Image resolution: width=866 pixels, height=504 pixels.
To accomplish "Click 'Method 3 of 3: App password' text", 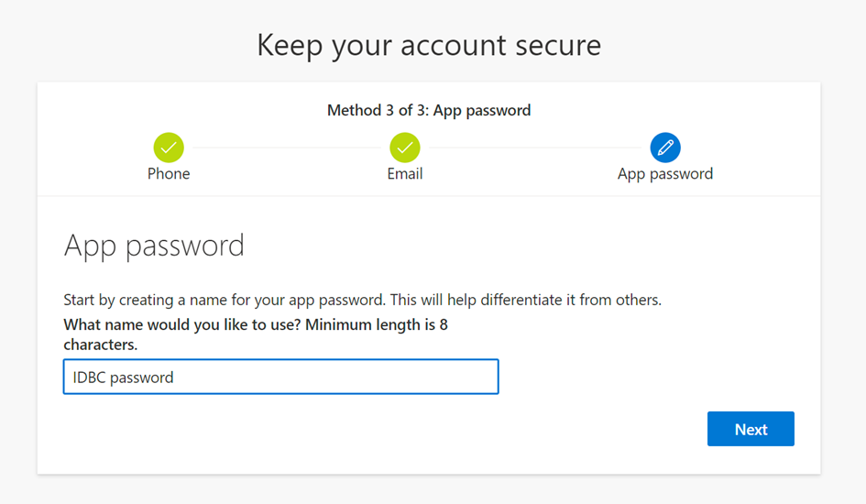I will (x=429, y=110).
